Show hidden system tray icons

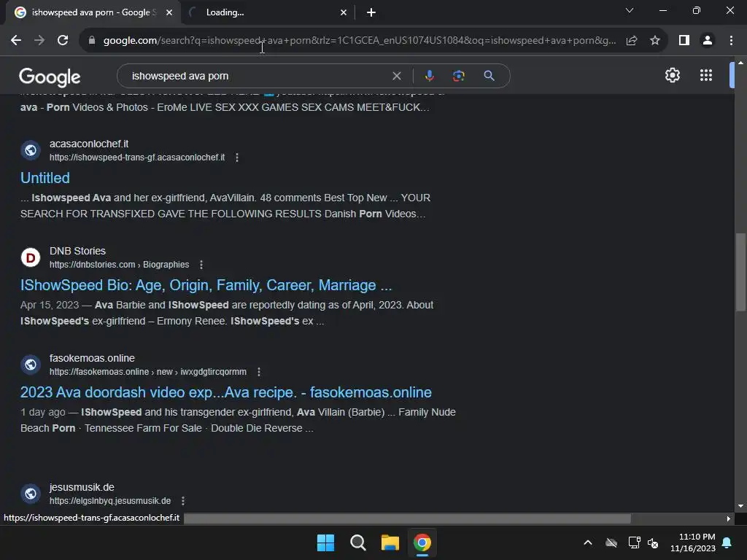pyautogui.click(x=588, y=542)
